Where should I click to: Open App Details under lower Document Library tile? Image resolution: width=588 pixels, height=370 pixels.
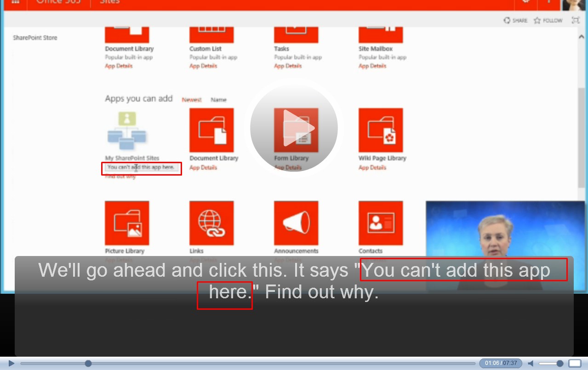click(x=203, y=168)
